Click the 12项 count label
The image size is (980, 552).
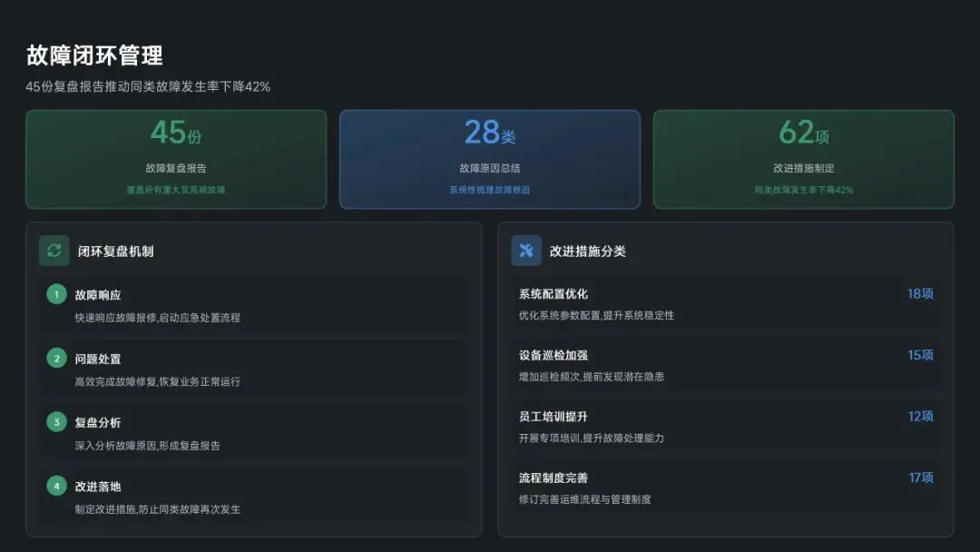pos(921,417)
